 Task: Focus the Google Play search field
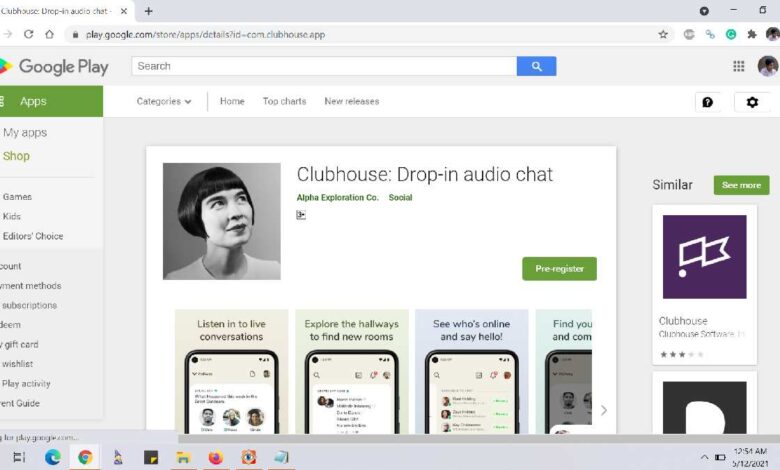(324, 66)
